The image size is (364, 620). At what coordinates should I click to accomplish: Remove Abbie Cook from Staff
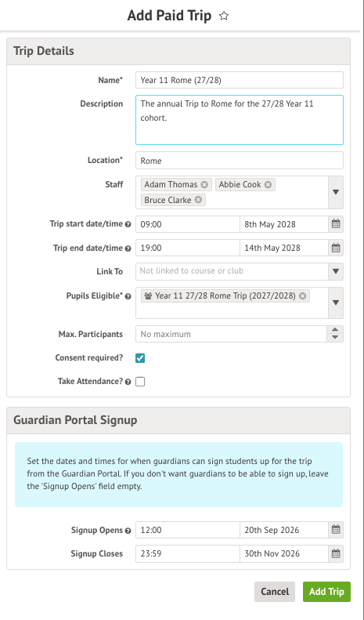coord(268,185)
